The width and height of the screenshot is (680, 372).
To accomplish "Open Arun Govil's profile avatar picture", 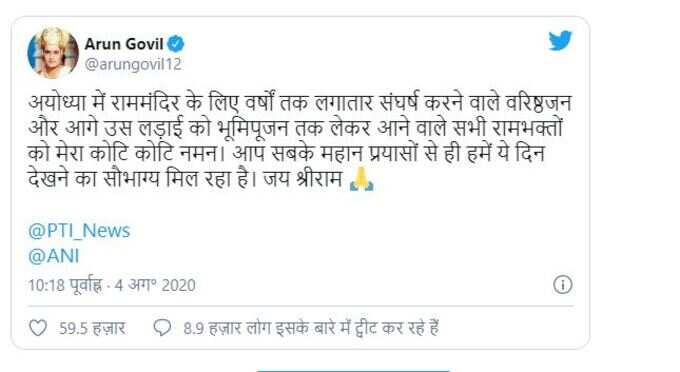I will [53, 53].
